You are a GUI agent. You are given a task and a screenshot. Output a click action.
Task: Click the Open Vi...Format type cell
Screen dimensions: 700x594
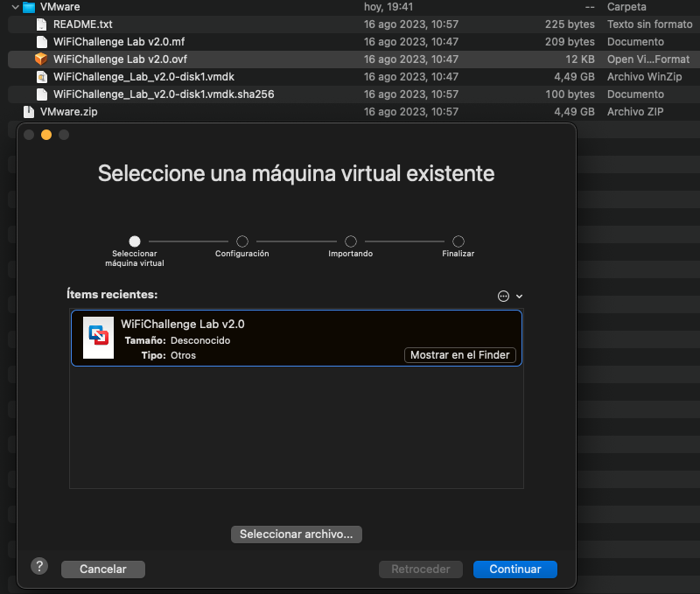click(x=647, y=59)
